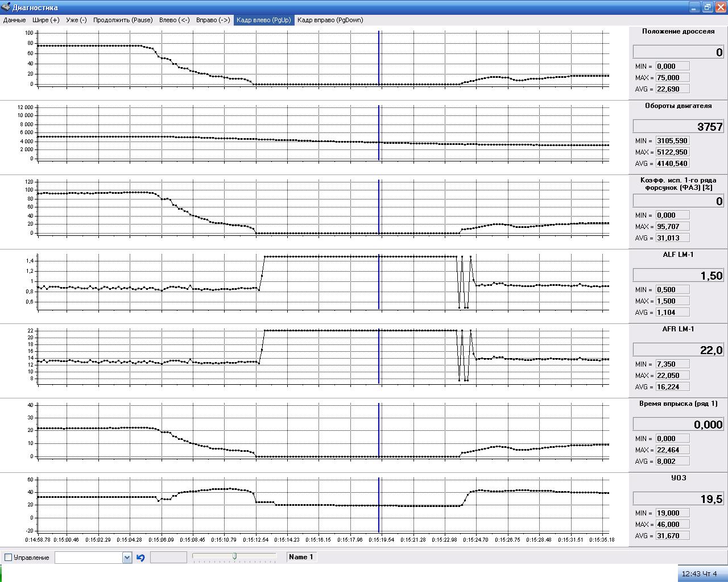728x582 pixels.
Task: Select Кадр влево (PgUp)
Action: click(263, 20)
